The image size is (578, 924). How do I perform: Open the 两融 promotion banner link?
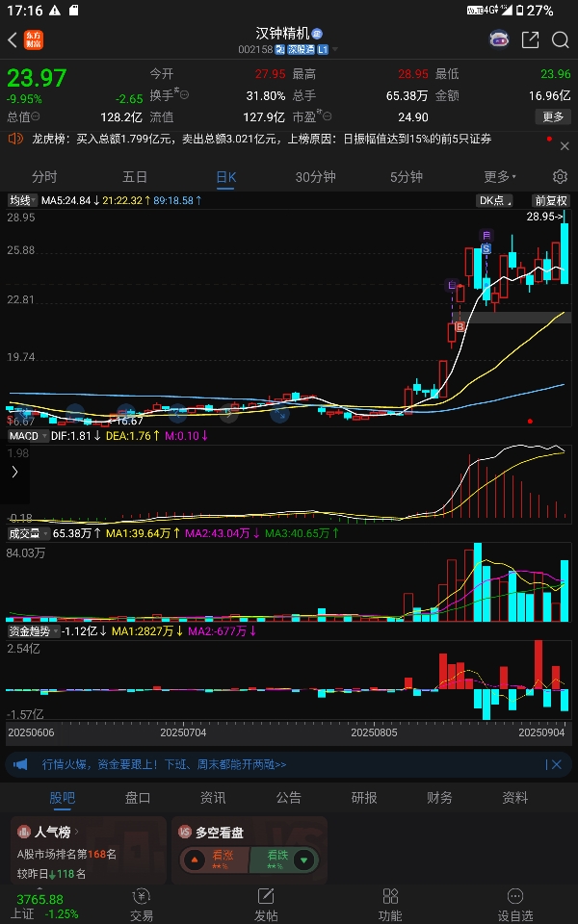(164, 764)
